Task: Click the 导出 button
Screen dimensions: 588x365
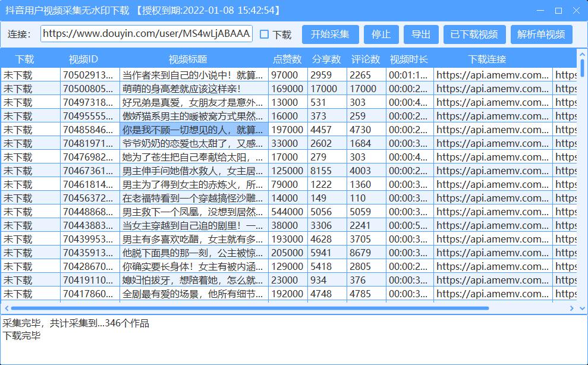Action: click(421, 34)
